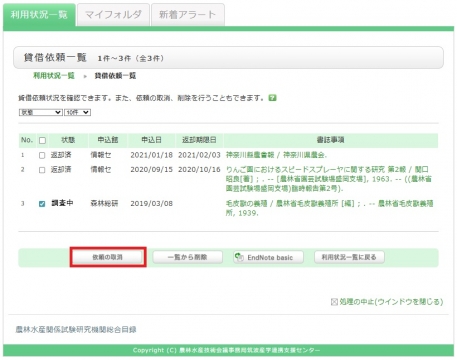The height and width of the screenshot is (360, 457).
Task: Check the checkbox for row 2 返却済
Action: click(x=42, y=170)
